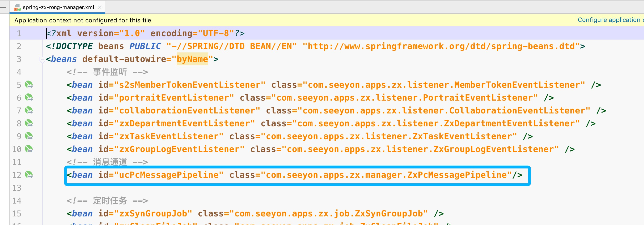Open the gutter bean icon beside ucPcMessagePipeline
Viewport: 644px width, 225px height.
(29, 175)
